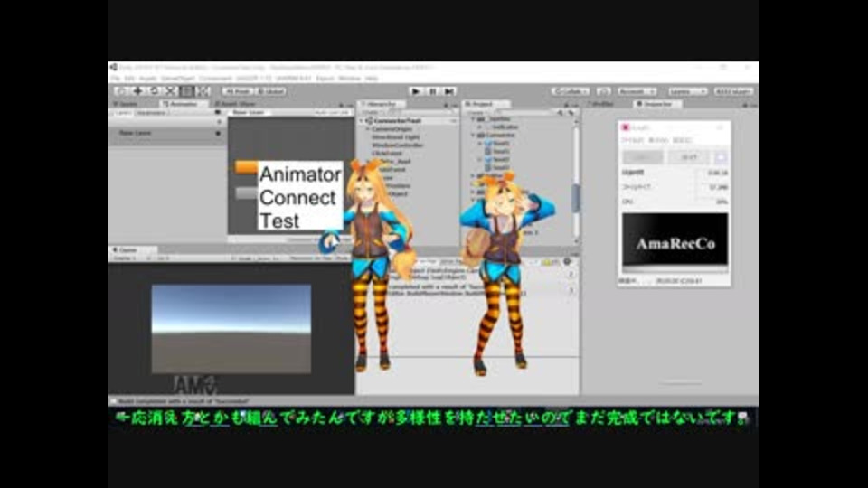Switch to the Asset Store tab
The width and height of the screenshot is (868, 488).
pyautogui.click(x=235, y=104)
